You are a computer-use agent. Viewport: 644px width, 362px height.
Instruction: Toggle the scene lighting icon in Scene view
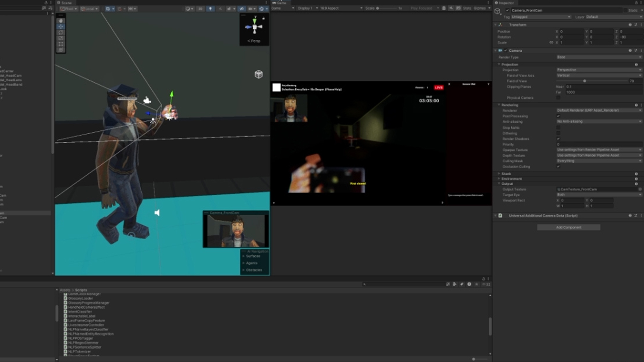[210, 9]
